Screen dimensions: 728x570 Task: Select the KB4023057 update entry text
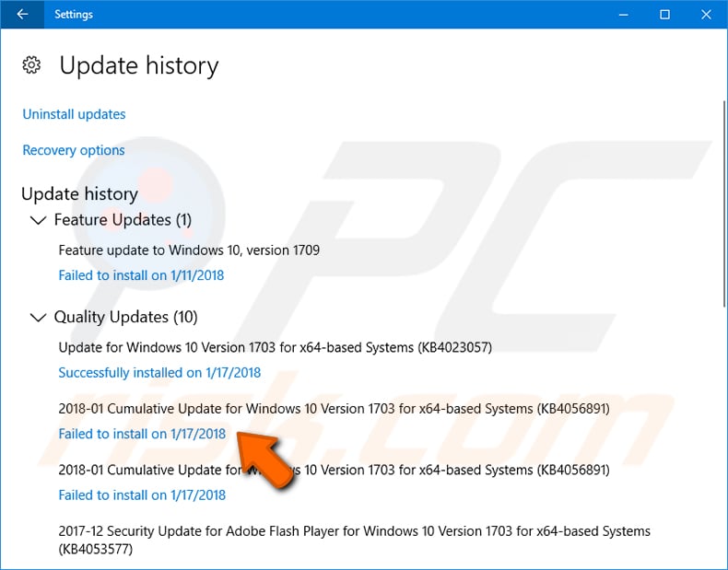pyautogui.click(x=276, y=348)
